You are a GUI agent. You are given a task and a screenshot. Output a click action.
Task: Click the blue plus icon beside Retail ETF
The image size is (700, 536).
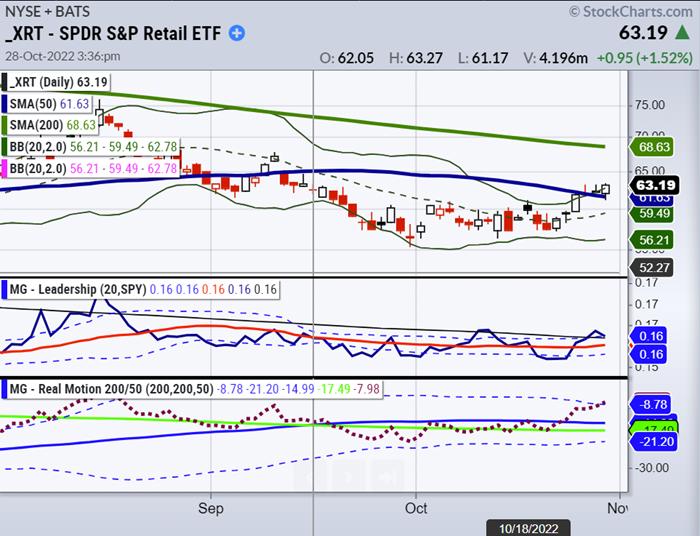(237, 33)
